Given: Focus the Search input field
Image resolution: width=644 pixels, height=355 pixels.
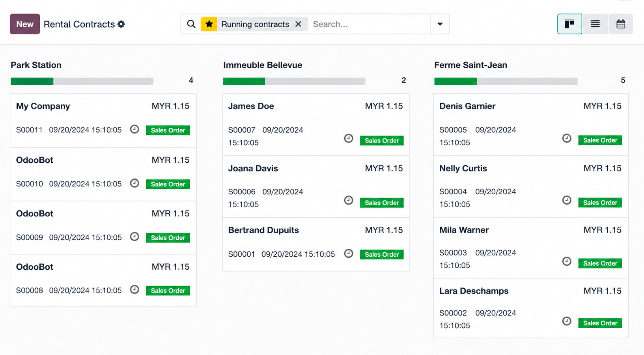Looking at the screenshot, I should point(369,24).
